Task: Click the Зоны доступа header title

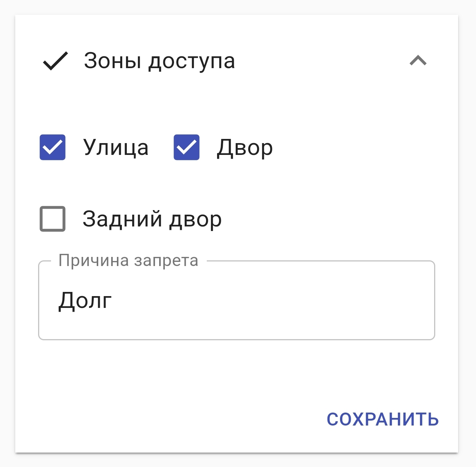Action: 159,61
